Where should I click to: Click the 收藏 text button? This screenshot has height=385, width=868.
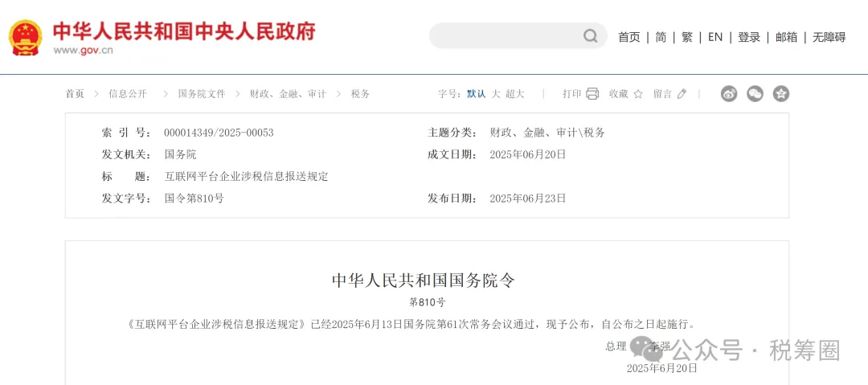tap(618, 94)
